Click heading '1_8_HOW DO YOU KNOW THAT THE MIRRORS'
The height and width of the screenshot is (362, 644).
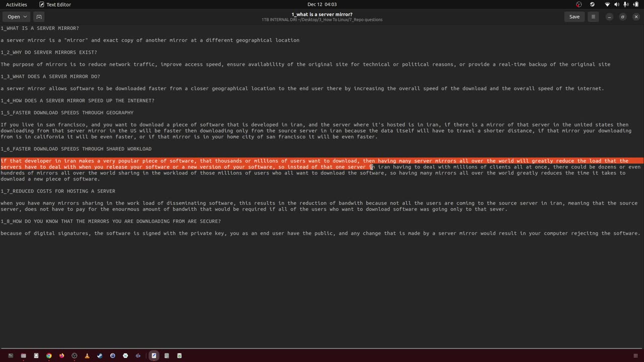[x=111, y=221]
